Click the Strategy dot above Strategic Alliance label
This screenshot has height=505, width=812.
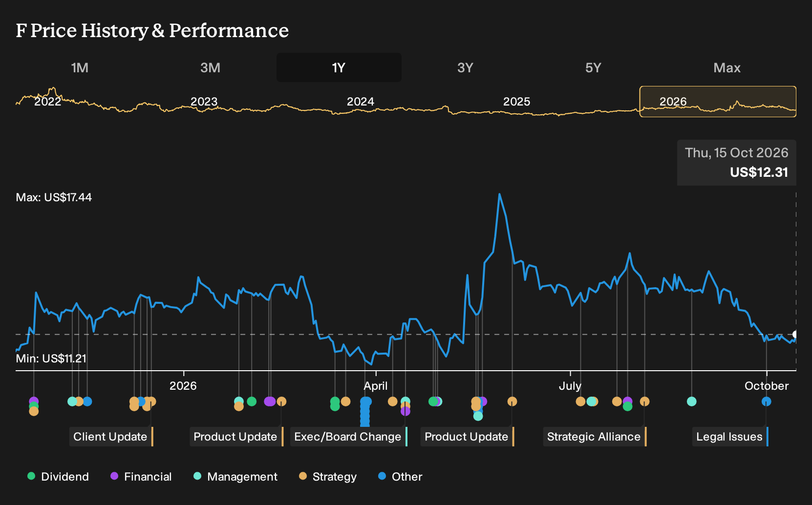tap(645, 401)
